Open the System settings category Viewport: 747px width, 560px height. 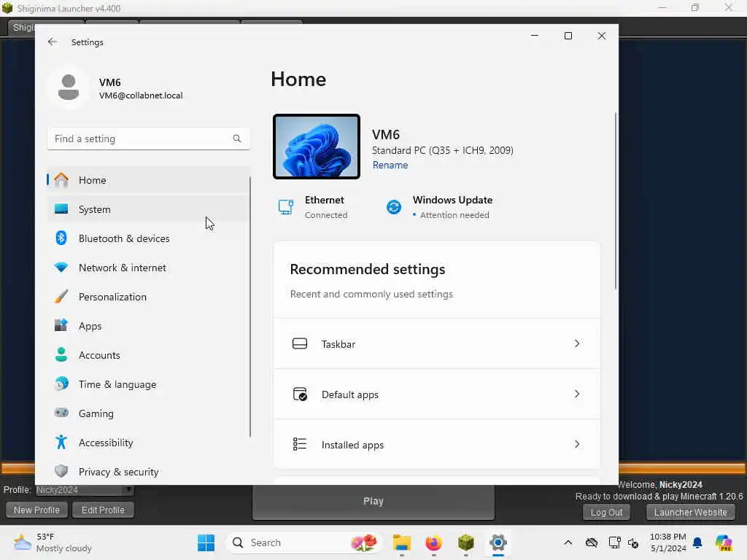click(147, 209)
